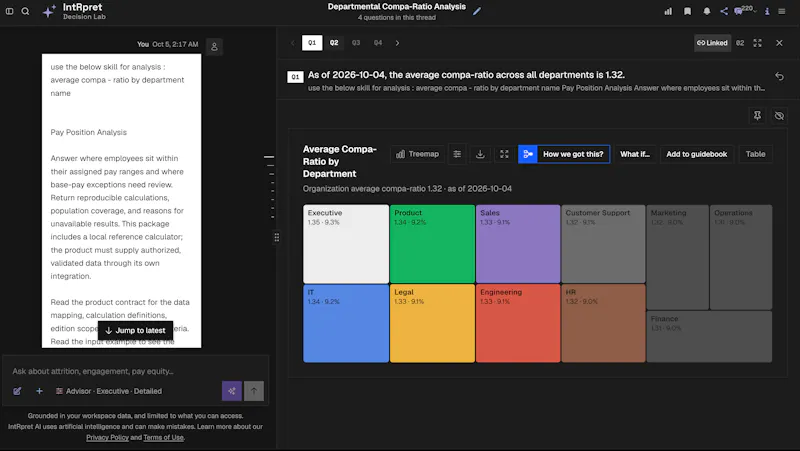The height and width of the screenshot is (451, 800).
Task: Switch to the Q1 tab
Action: tap(312, 43)
